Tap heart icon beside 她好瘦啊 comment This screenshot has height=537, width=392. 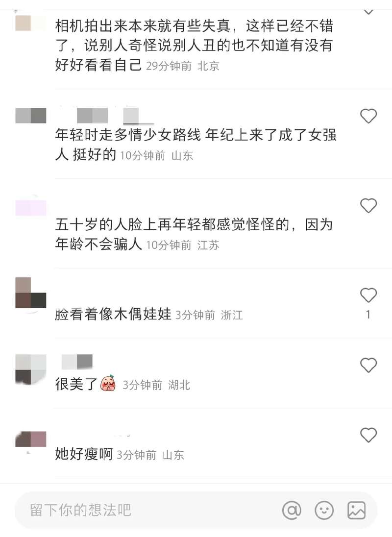(x=368, y=435)
